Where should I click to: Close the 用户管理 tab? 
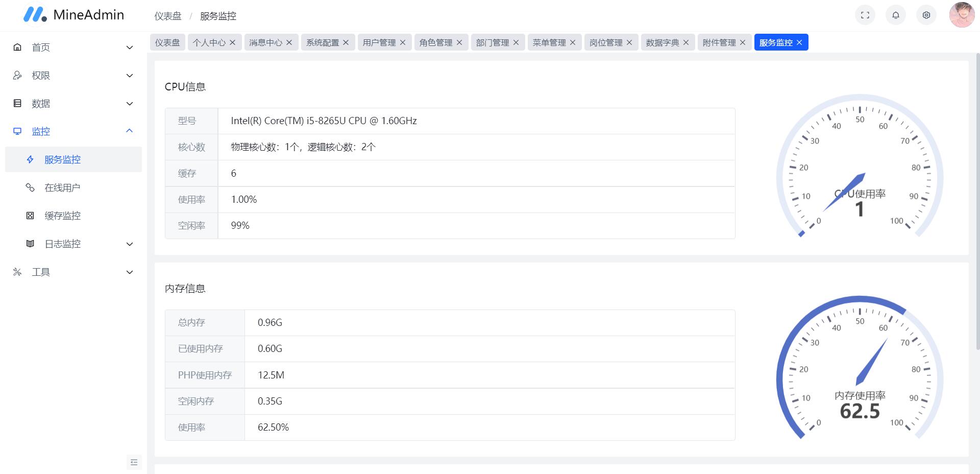click(403, 42)
